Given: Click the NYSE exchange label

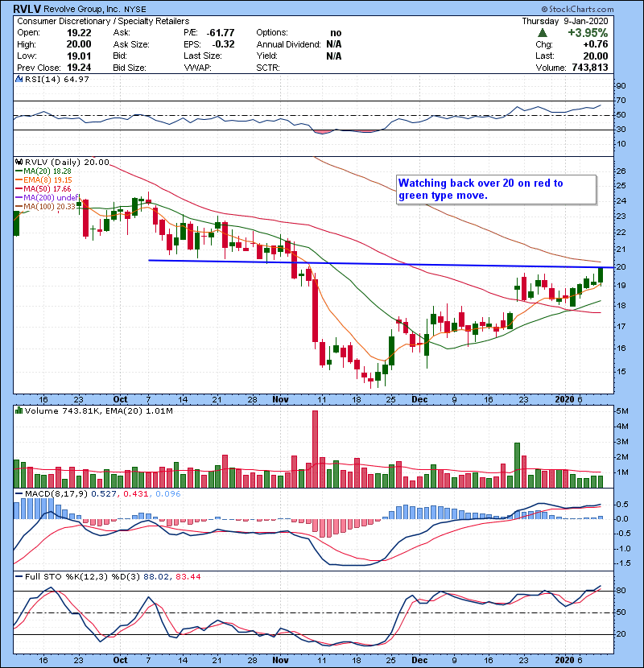Looking at the screenshot, I should click(x=135, y=10).
